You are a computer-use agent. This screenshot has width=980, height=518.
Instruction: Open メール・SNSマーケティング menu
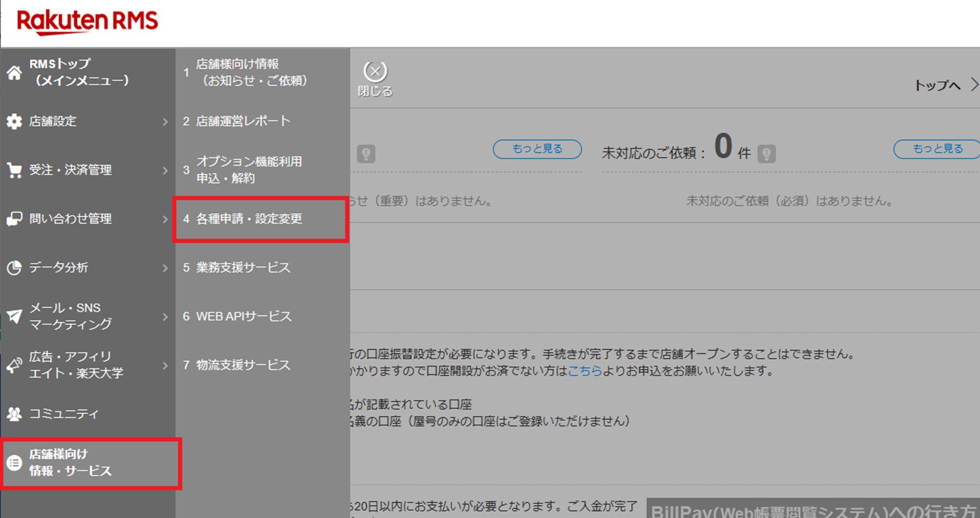88,316
